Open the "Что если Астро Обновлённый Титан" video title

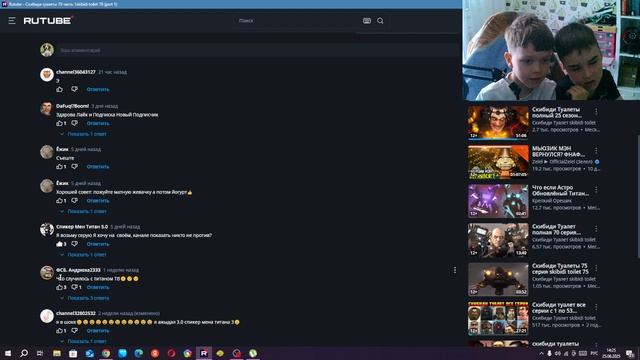tap(560, 191)
